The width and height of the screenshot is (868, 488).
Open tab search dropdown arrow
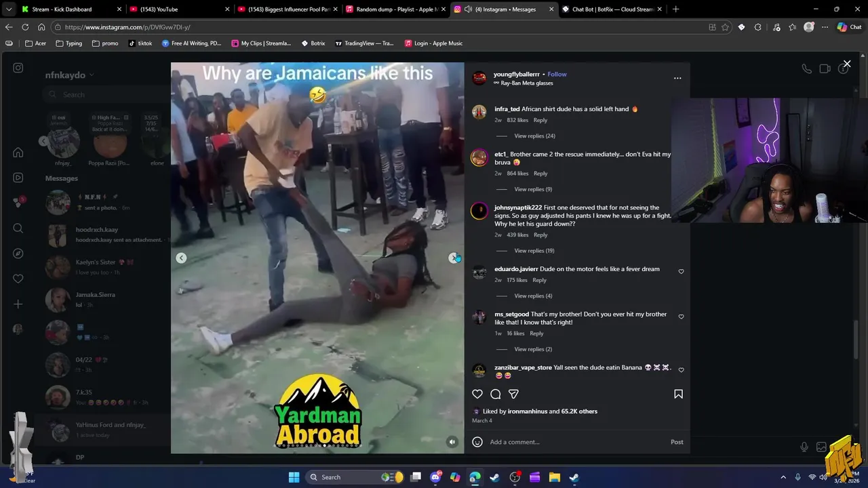pyautogui.click(x=8, y=9)
